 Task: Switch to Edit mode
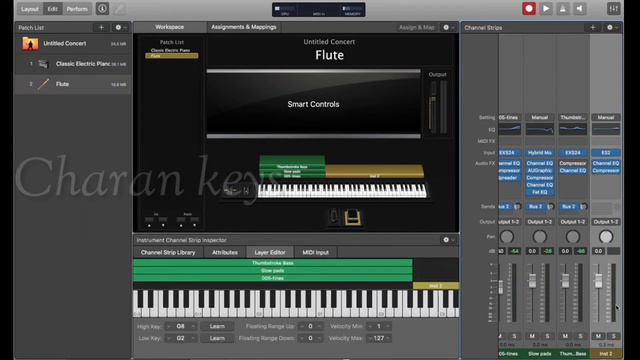(53, 9)
